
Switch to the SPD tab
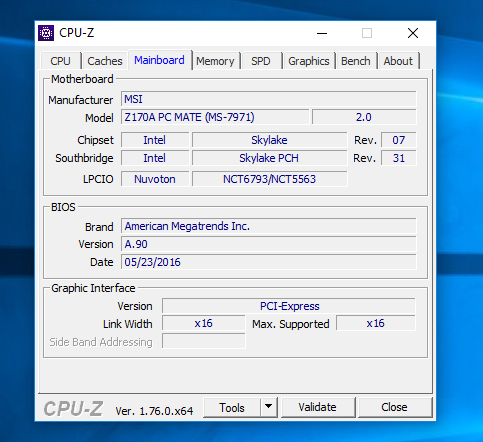(261, 61)
